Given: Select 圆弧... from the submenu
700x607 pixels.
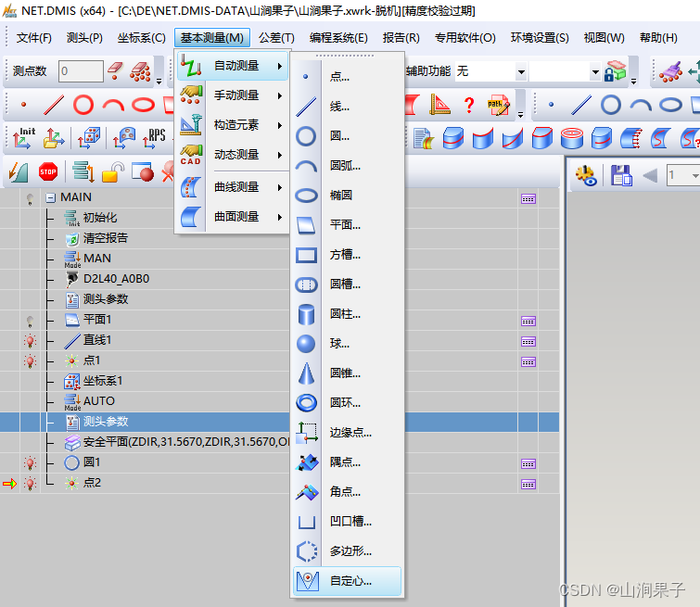Looking at the screenshot, I should [347, 166].
